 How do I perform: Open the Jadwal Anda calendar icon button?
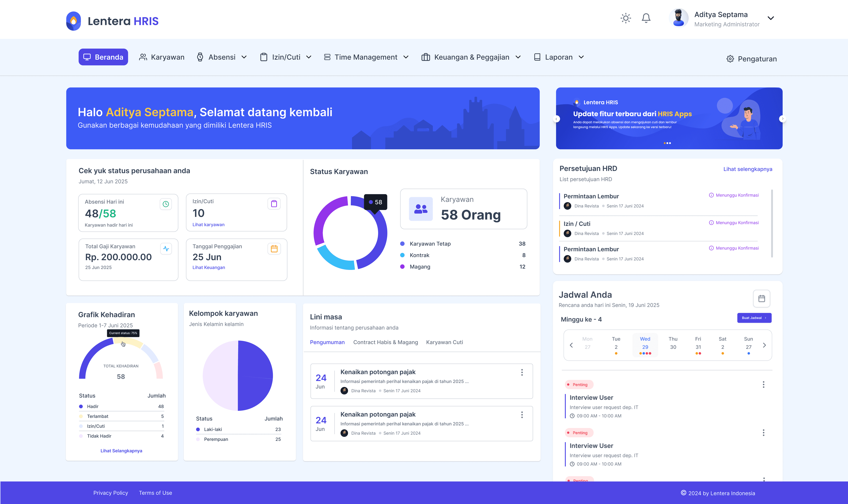coord(761,299)
